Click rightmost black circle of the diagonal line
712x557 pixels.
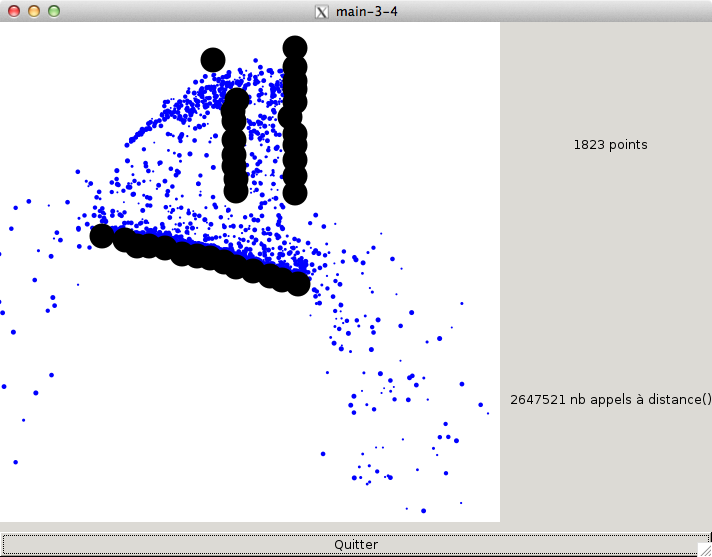(297, 283)
